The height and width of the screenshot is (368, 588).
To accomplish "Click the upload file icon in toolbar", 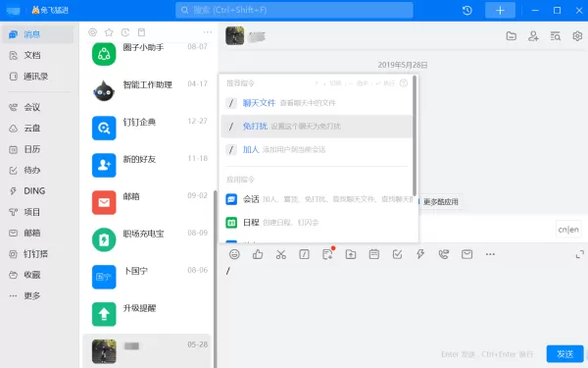I will tap(351, 254).
